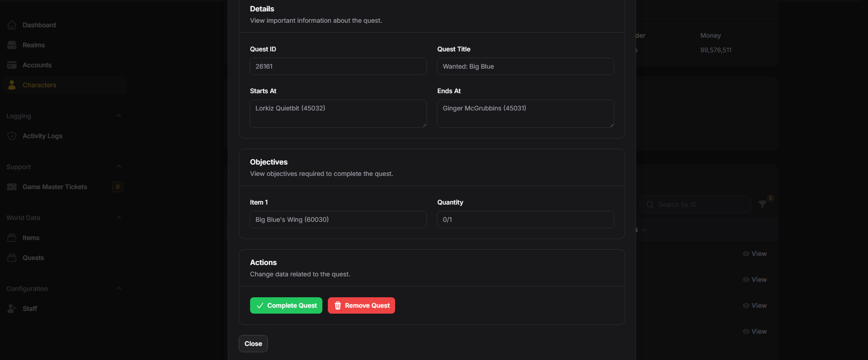The image size is (868, 360).
Task: Click the Dashboard home icon
Action: point(12,25)
